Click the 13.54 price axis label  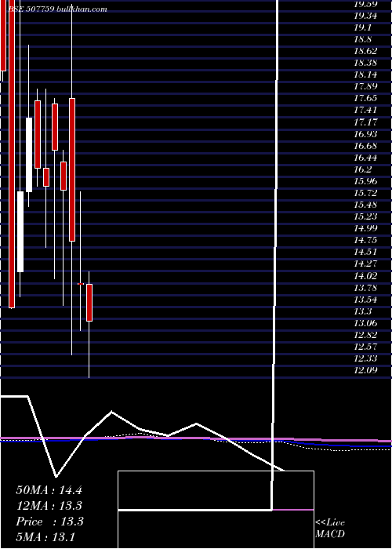pos(365,300)
